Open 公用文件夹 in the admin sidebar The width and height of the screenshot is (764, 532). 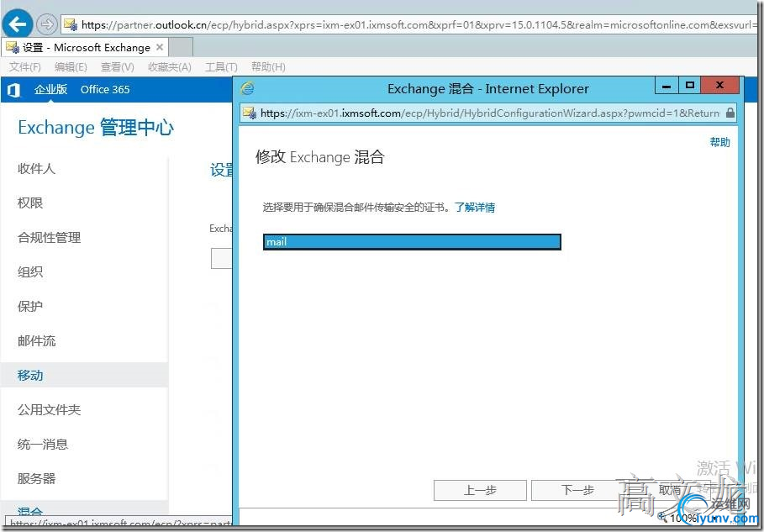tap(50, 410)
